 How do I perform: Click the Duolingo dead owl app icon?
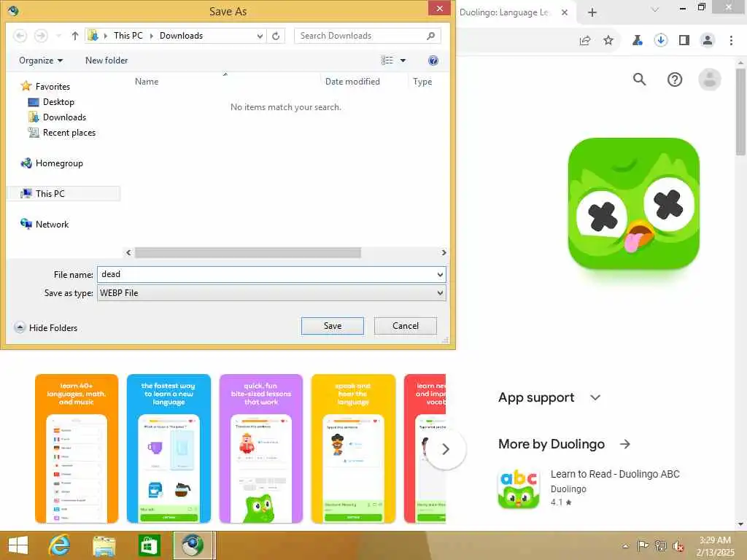click(x=634, y=204)
